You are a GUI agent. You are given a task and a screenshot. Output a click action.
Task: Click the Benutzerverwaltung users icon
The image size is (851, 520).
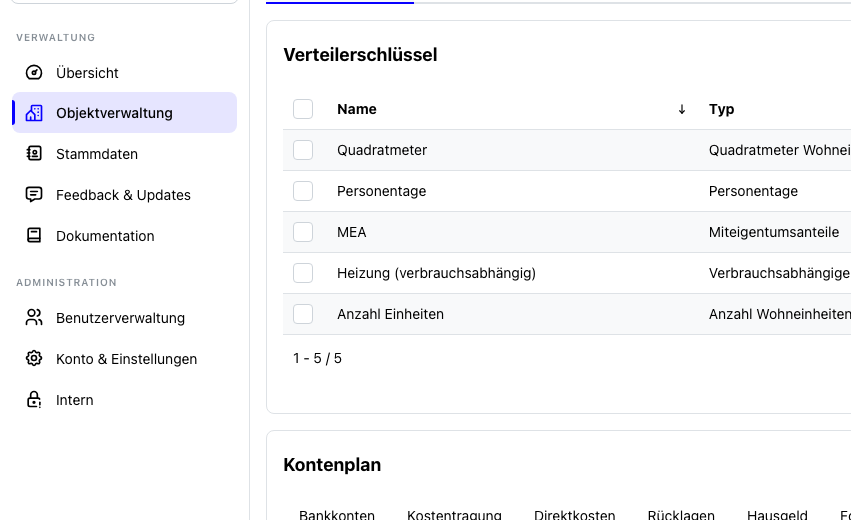(x=34, y=318)
